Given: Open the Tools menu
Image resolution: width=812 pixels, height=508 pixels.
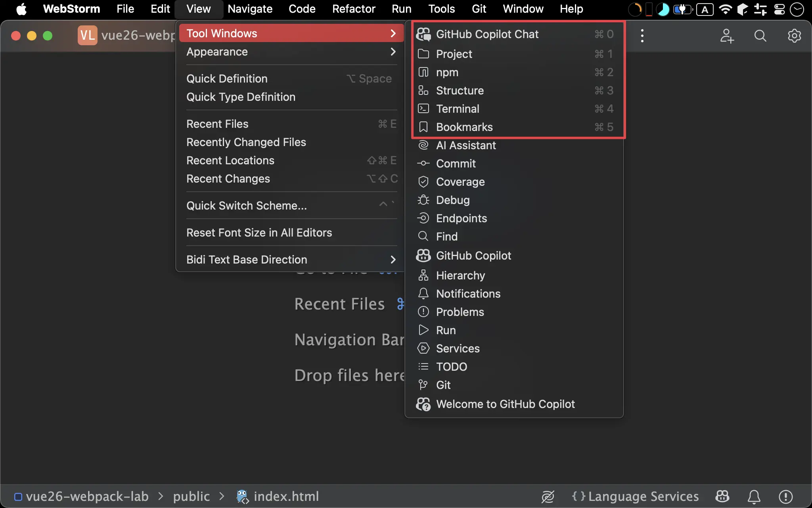Looking at the screenshot, I should tap(441, 9).
